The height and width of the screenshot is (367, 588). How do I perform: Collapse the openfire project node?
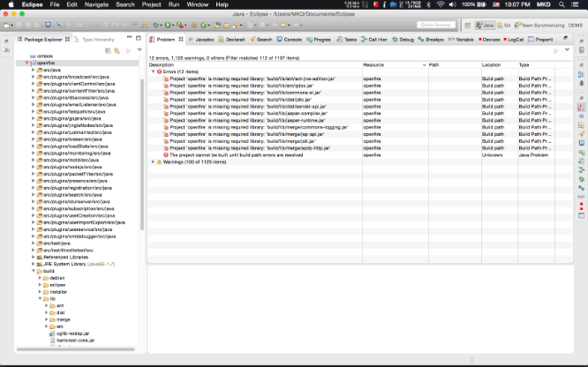pyautogui.click(x=26, y=63)
